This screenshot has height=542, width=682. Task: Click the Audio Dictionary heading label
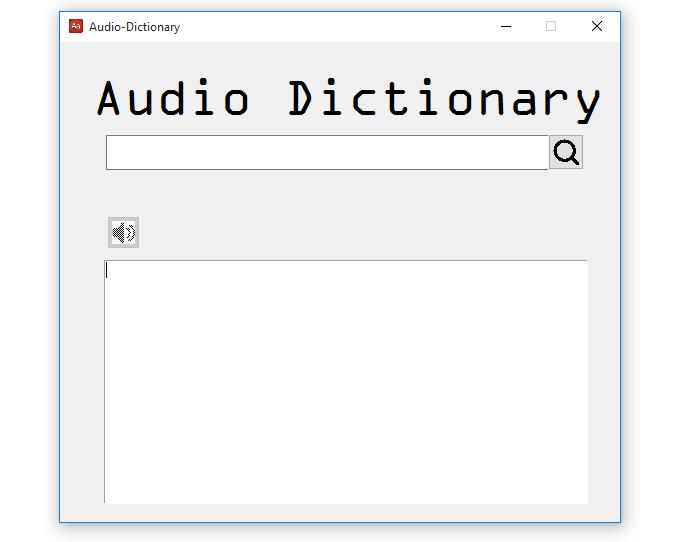point(348,98)
